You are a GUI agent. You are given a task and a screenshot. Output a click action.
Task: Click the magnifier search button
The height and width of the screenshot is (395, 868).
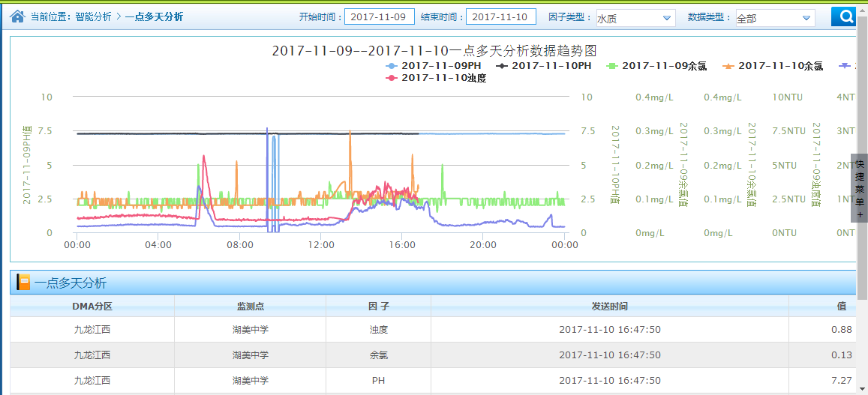846,16
